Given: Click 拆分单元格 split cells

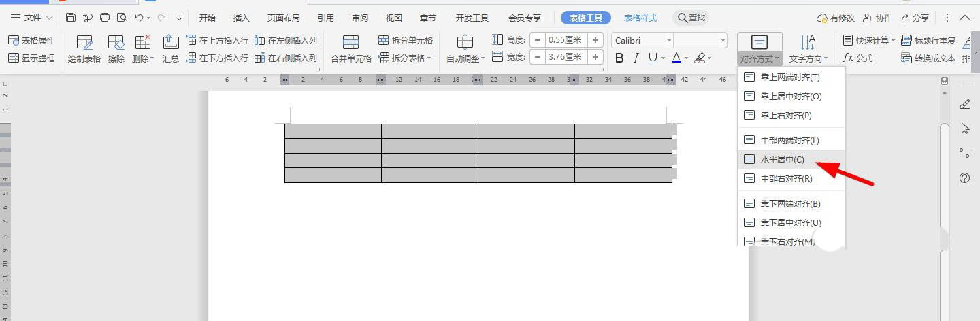Looking at the screenshot, I should [406, 41].
